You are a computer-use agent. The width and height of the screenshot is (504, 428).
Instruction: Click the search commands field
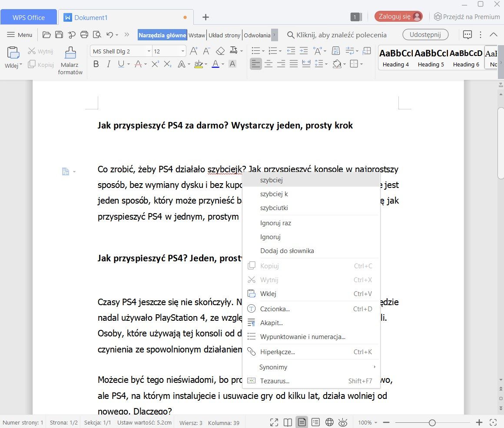tap(337, 35)
